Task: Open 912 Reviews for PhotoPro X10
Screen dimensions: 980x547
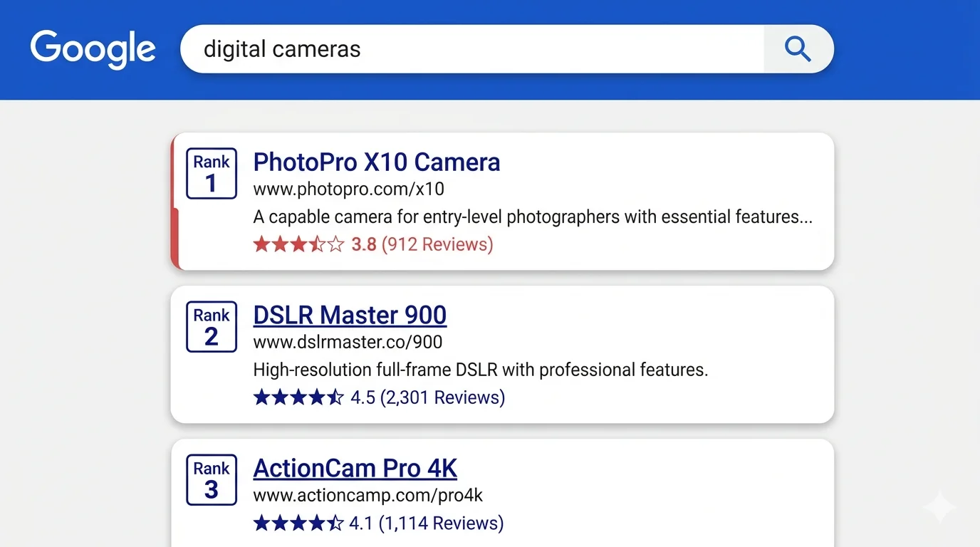Action: (x=437, y=244)
